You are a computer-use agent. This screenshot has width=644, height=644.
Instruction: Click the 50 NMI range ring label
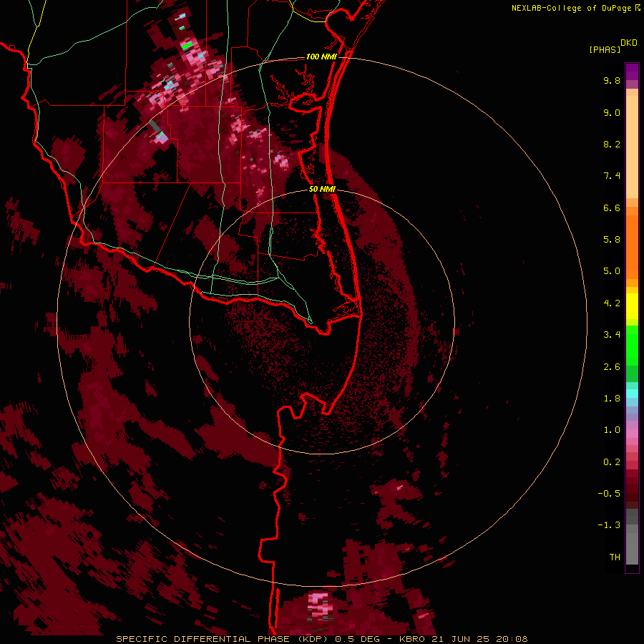(x=322, y=189)
